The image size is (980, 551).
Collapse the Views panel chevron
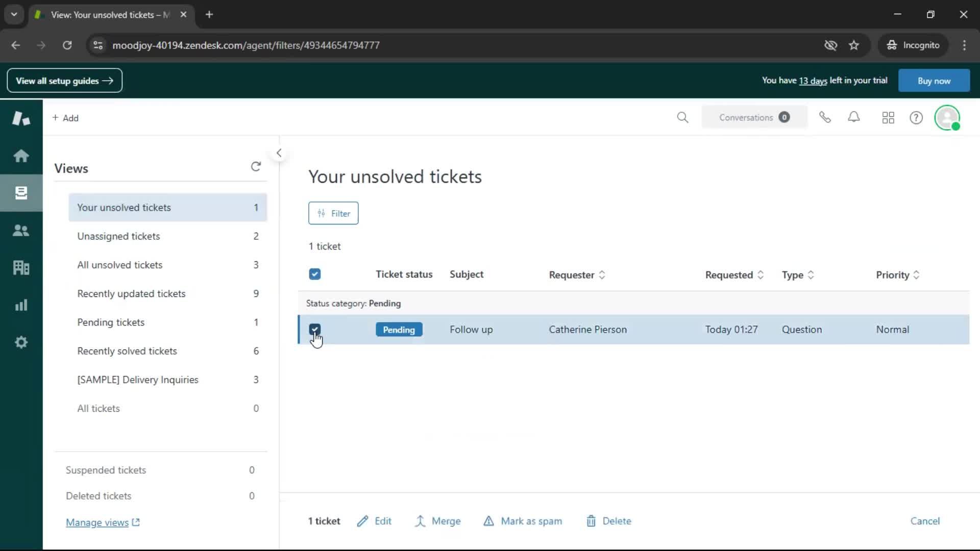point(279,153)
